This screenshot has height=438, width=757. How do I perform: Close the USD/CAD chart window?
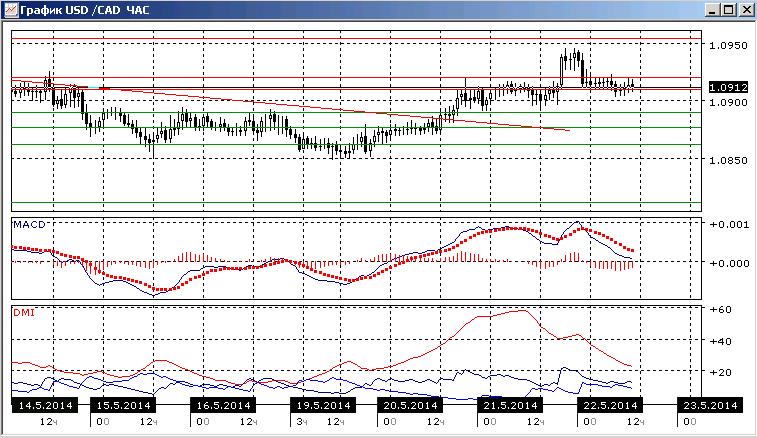[x=746, y=10]
